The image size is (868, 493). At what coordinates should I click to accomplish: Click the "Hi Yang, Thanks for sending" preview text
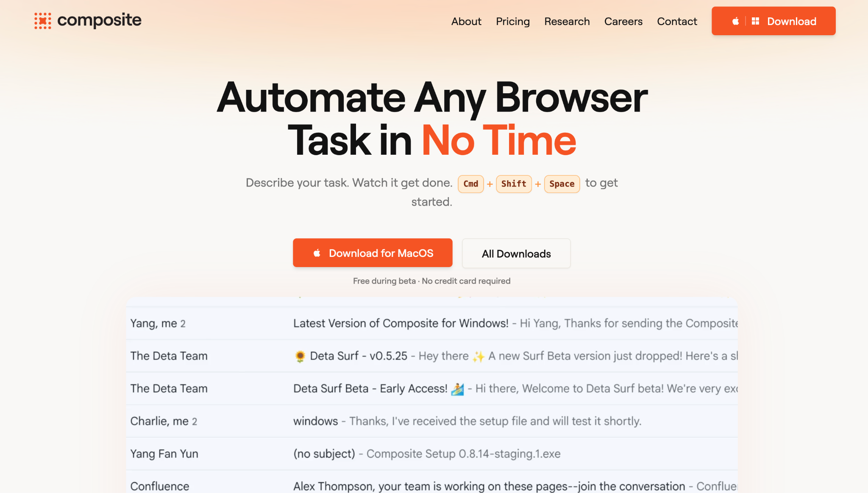pyautogui.click(x=629, y=323)
